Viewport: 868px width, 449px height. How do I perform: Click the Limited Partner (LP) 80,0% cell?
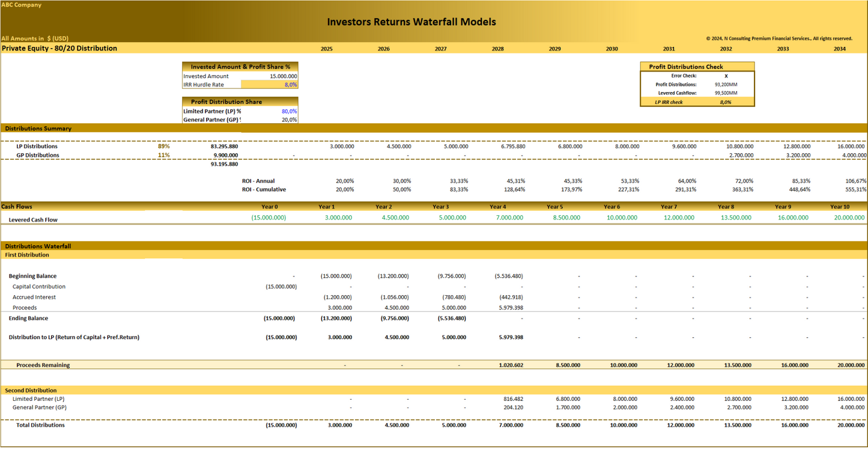[289, 111]
